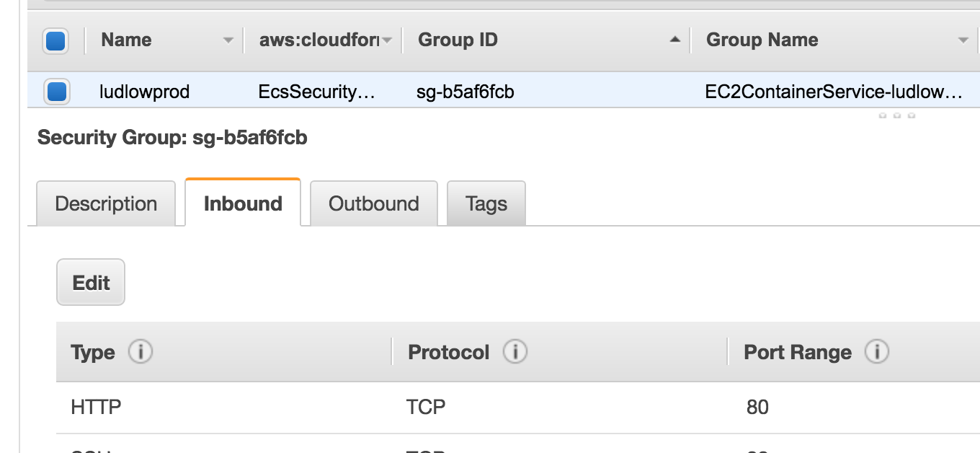980x453 pixels.
Task: Click the Group ID column header label
Action: [458, 40]
